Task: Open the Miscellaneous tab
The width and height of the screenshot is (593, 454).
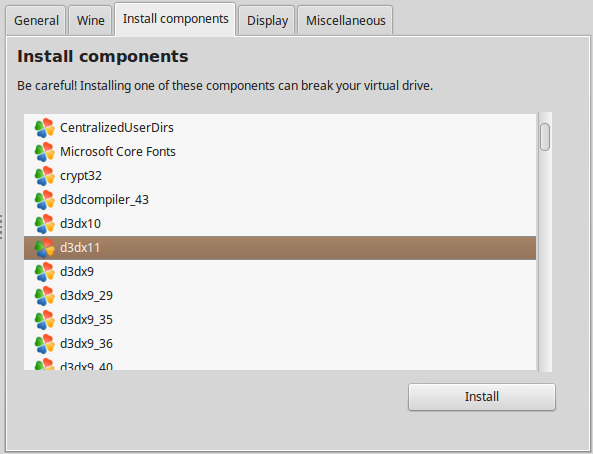Action: click(x=345, y=20)
